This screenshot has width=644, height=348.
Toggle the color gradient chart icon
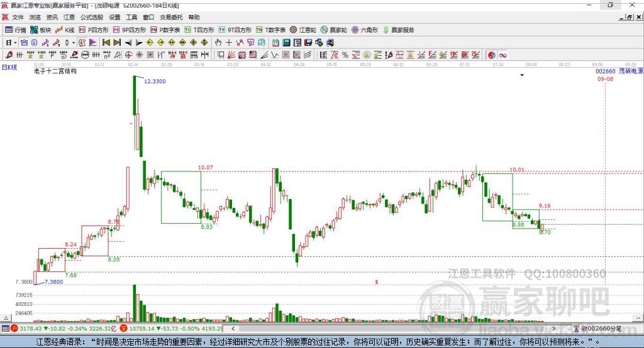pyautogui.click(x=93, y=43)
